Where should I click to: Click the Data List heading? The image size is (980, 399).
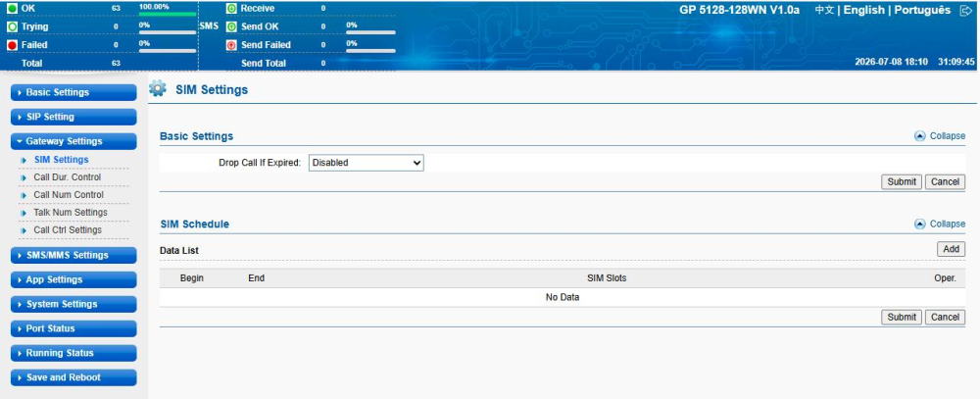coord(179,250)
